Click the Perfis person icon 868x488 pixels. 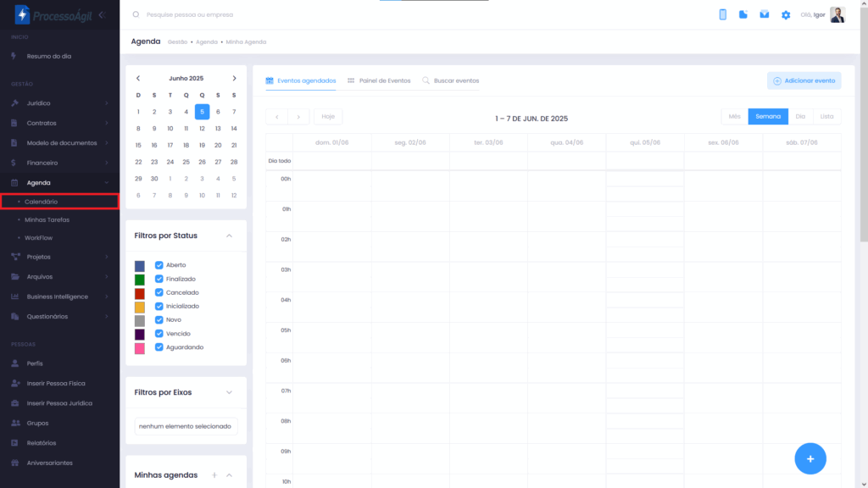15,363
